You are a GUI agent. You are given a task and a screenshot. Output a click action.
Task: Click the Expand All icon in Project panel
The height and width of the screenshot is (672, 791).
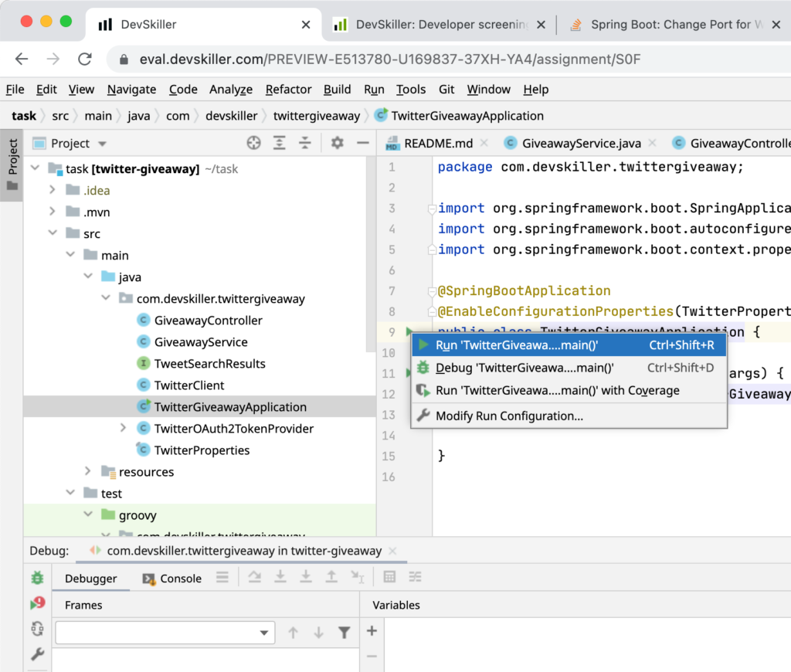[x=280, y=143]
